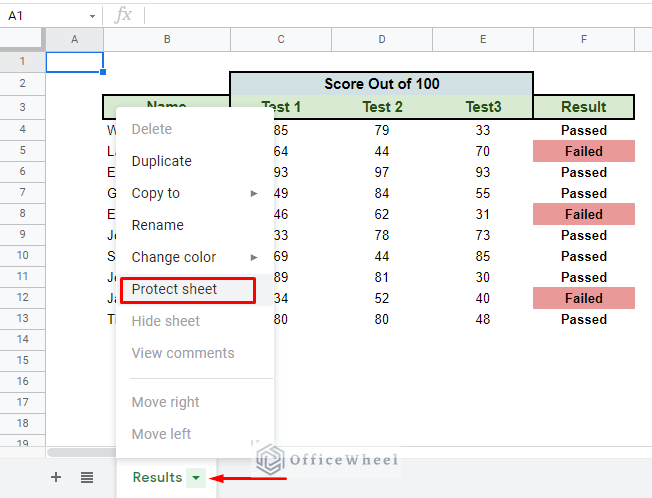Click the Test 2 value 62
This screenshot has height=498, width=652.
click(x=382, y=214)
